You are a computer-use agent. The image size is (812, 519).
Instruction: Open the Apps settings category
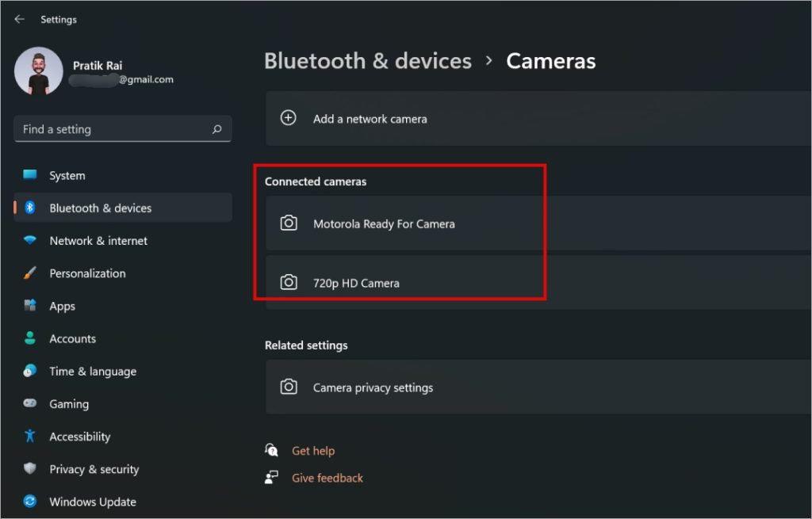click(63, 306)
